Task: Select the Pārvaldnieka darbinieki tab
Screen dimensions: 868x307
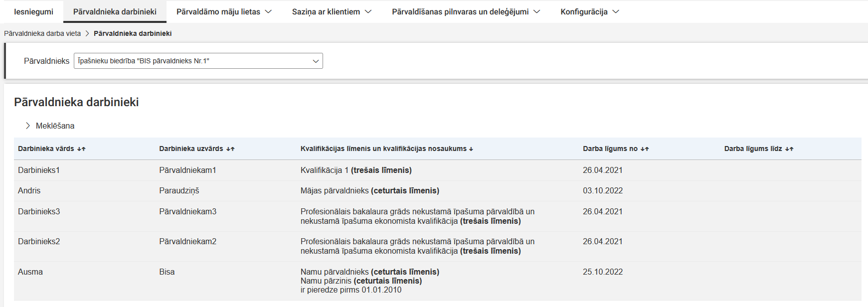Action: click(x=115, y=11)
